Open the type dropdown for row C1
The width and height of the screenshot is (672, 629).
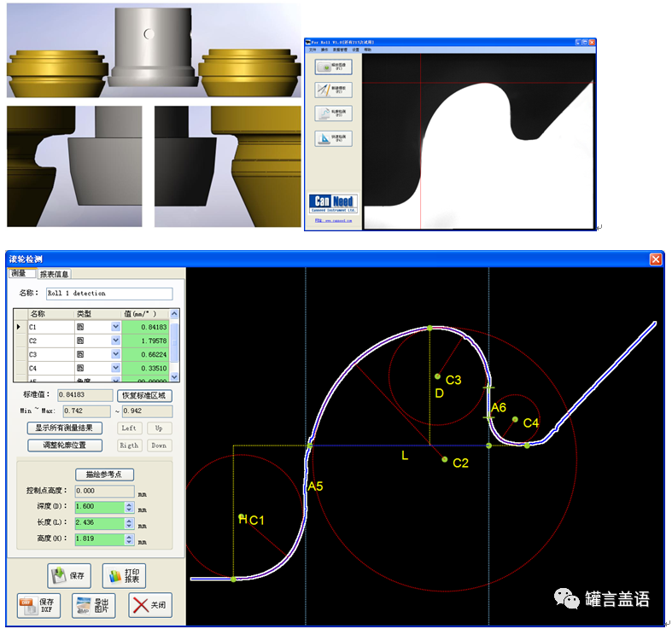tap(116, 327)
